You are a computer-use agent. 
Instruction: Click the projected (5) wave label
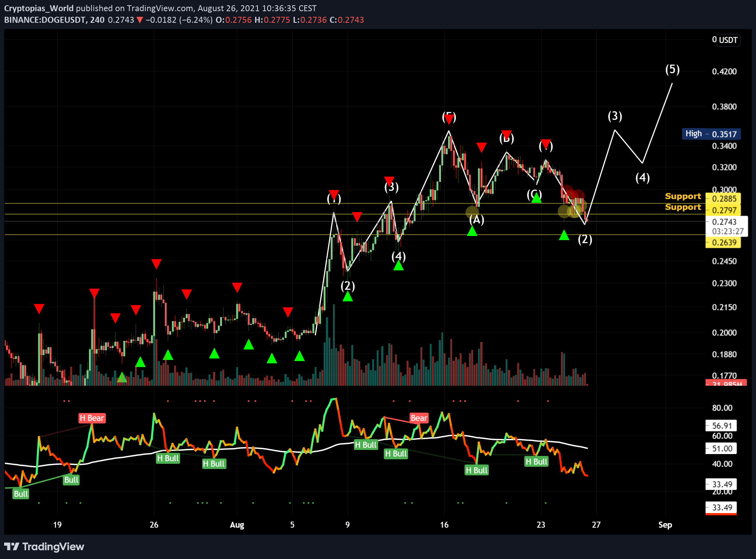[x=673, y=69]
